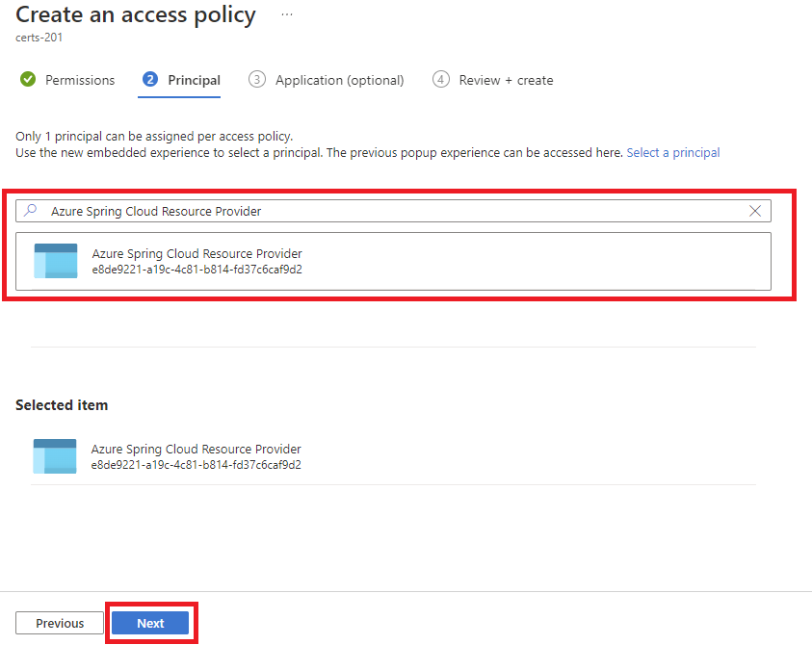Select the Azure Spring Cloud Resource Provider search result

pyautogui.click(x=289, y=260)
